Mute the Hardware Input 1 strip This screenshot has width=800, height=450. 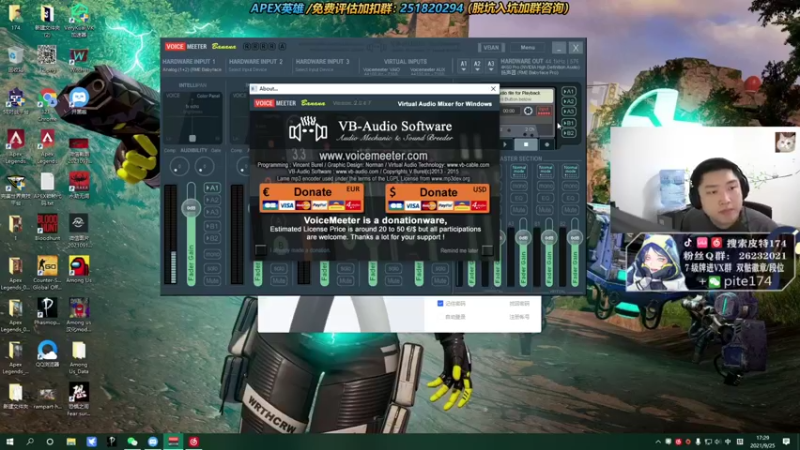(x=212, y=281)
